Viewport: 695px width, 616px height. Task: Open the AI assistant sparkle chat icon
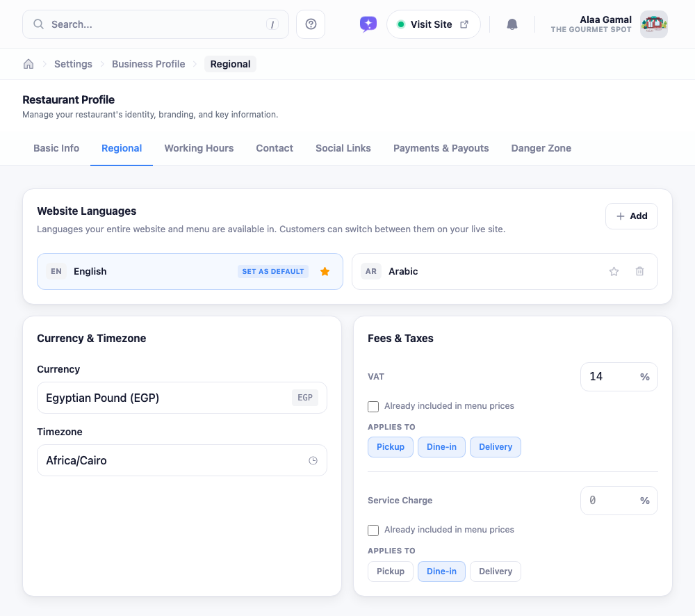(368, 24)
